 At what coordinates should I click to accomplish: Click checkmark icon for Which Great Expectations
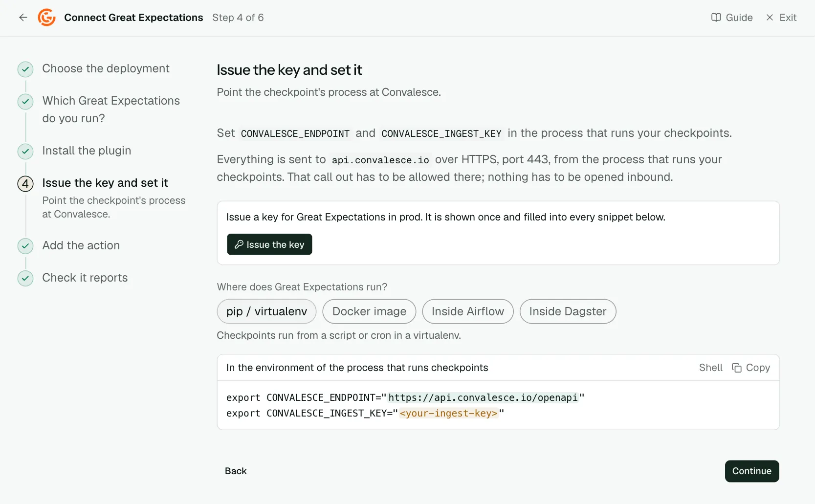[x=25, y=102]
